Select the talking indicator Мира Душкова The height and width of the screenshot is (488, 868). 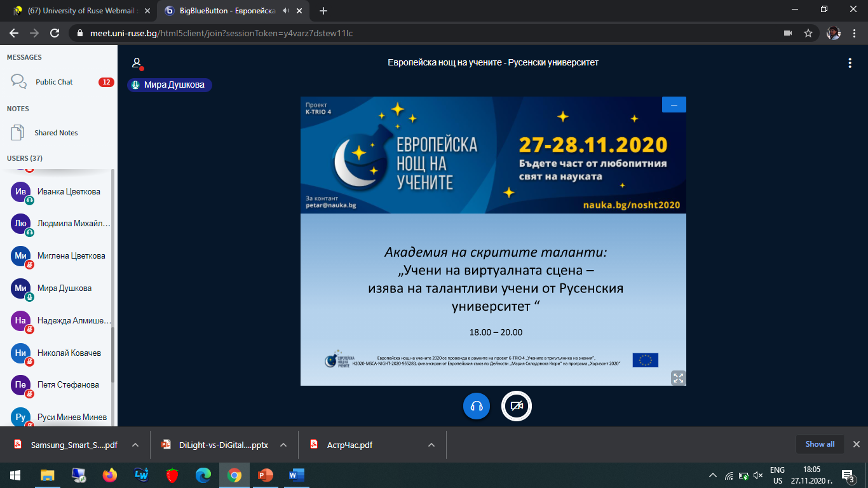[x=170, y=85]
